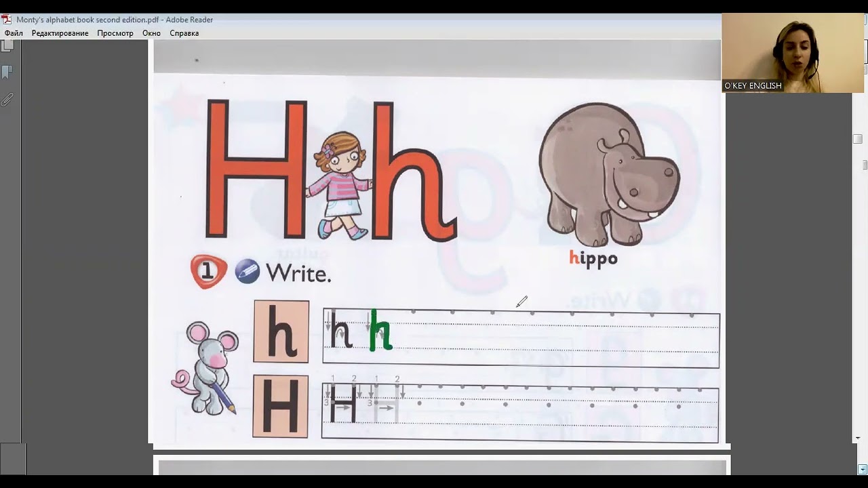
Task: Open the Bookmarks panel icon
Action: [7, 72]
